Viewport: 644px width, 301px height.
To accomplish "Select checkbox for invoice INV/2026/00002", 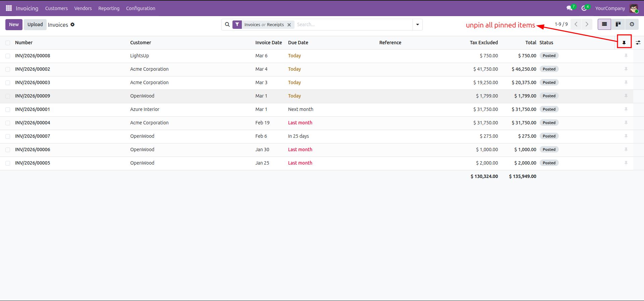I will (8, 69).
